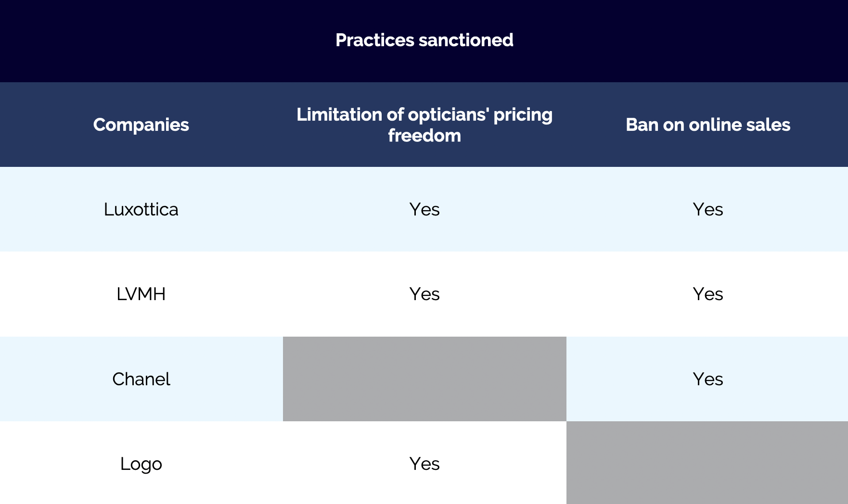Select the "Companies" column header
Screen dimensions: 848x504
pos(141,125)
